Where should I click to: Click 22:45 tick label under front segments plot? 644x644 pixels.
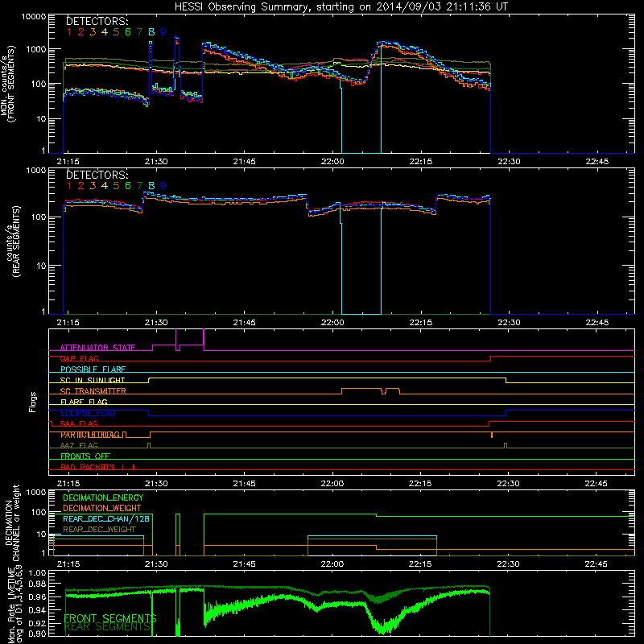point(597,162)
